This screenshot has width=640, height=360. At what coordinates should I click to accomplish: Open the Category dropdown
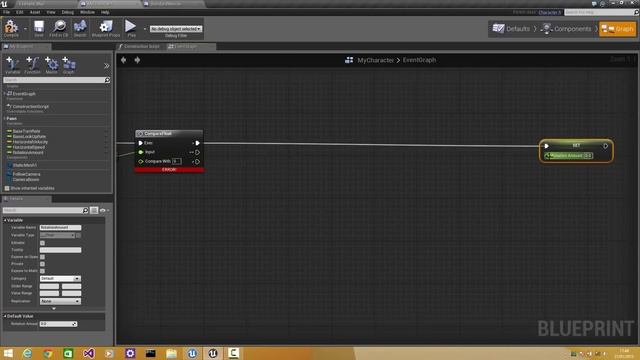[x=60, y=278]
